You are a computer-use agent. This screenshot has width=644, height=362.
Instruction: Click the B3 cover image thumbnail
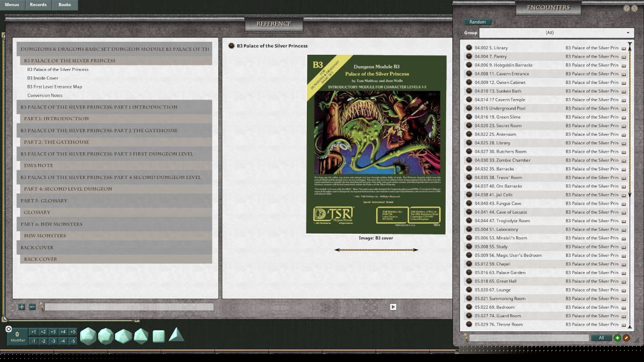coord(376,144)
